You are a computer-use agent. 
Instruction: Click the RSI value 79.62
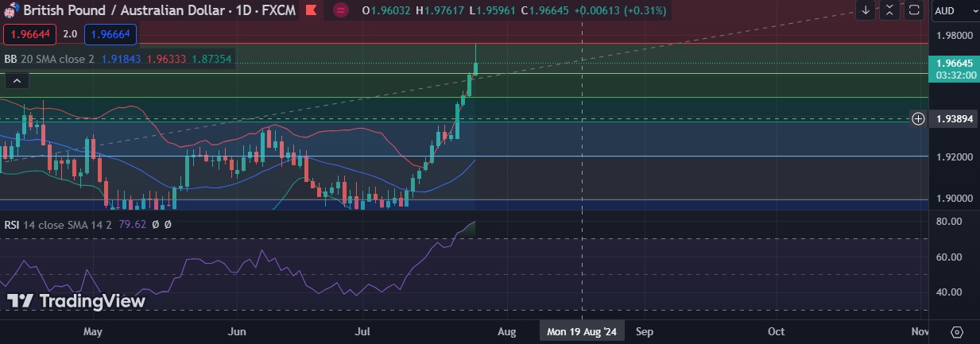coord(132,225)
